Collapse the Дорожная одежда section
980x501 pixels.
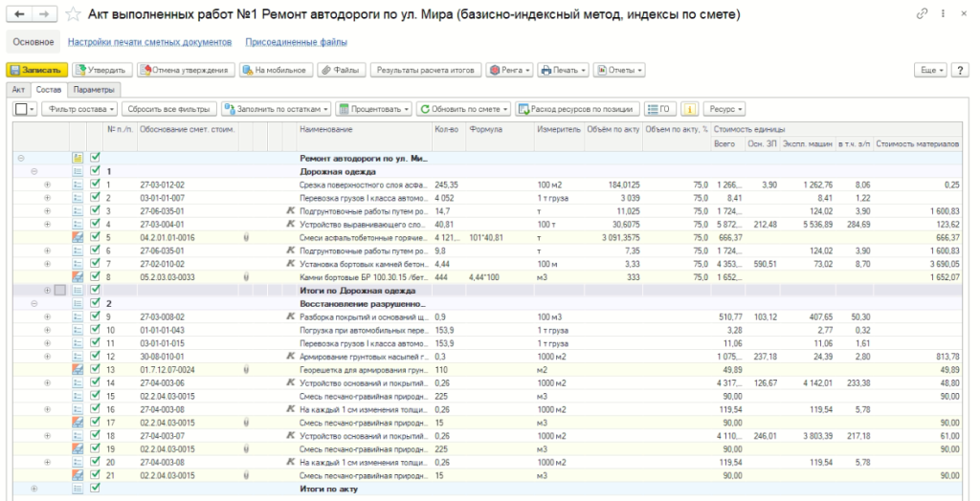point(34,171)
